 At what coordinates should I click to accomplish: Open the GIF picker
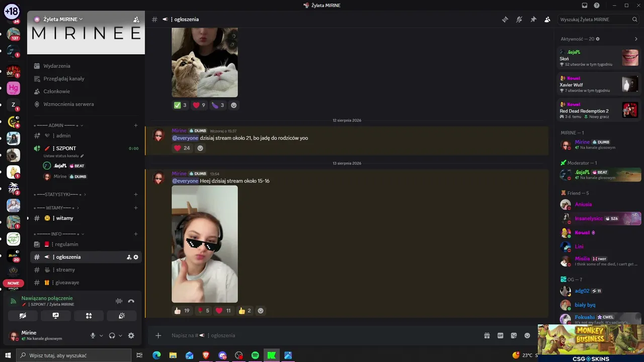tap(501, 335)
